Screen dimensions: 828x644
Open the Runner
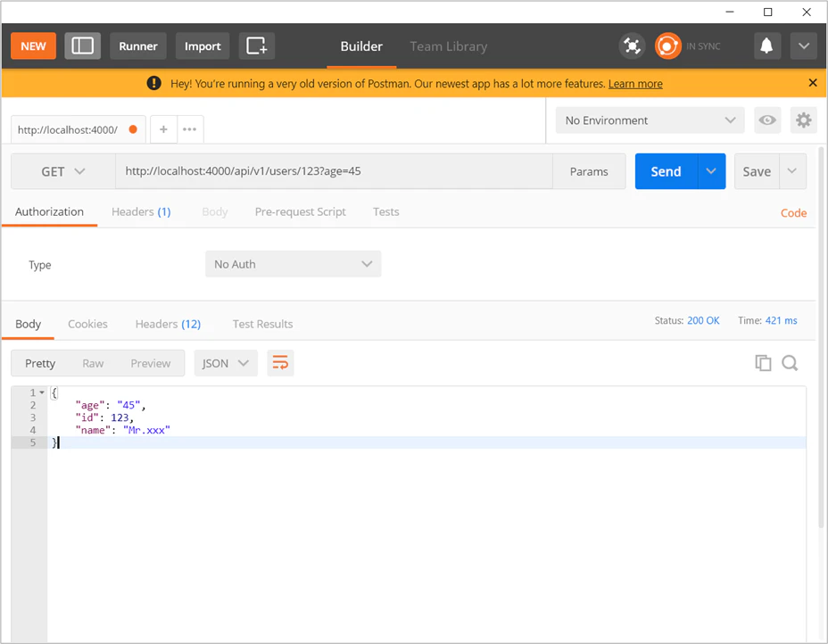(x=137, y=45)
